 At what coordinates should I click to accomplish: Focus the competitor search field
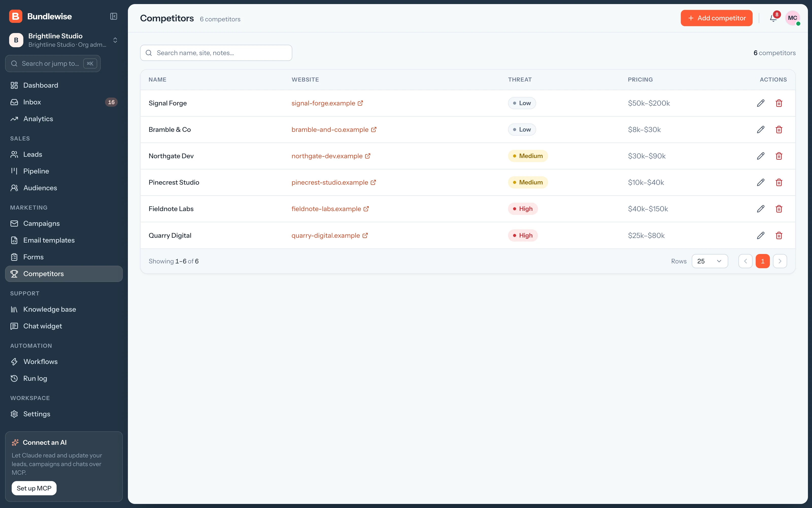pyautogui.click(x=216, y=53)
